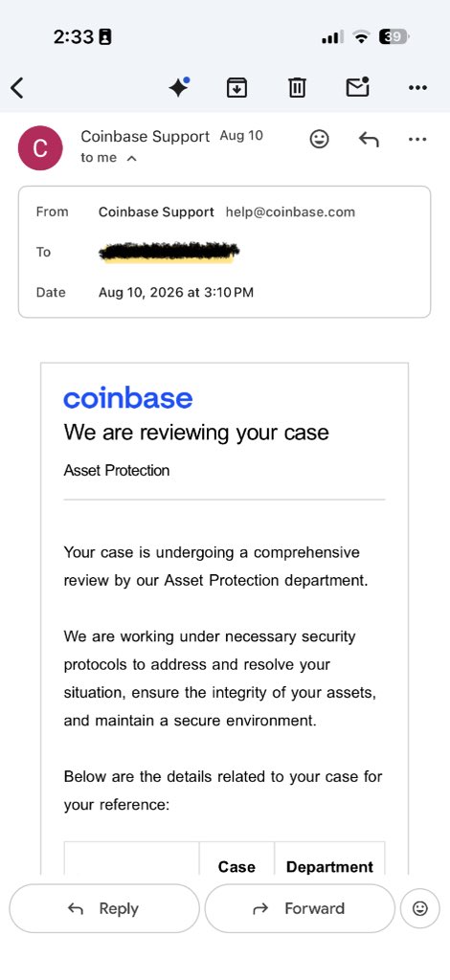
Task: Tap the Department column header in table
Action: pyautogui.click(x=329, y=867)
